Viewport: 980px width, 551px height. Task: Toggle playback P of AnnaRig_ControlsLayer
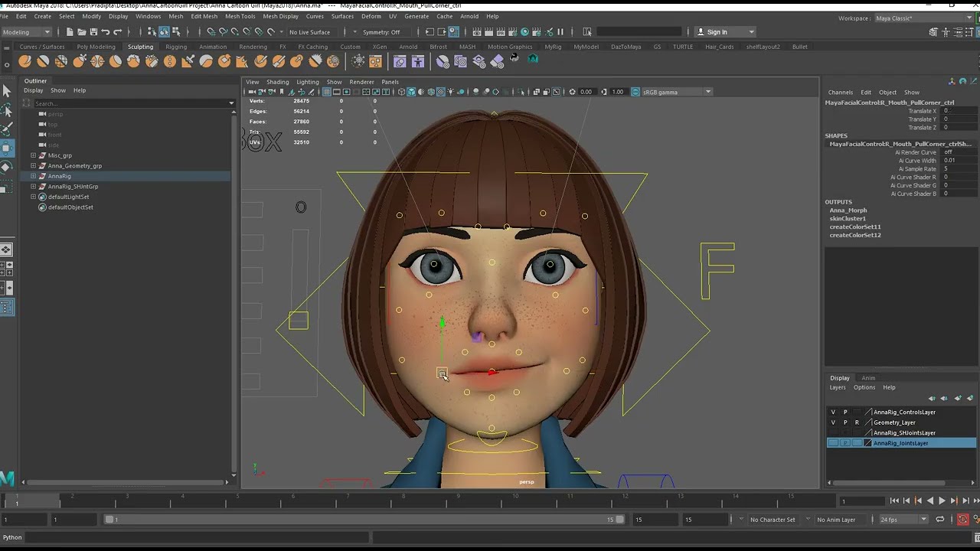coord(845,412)
